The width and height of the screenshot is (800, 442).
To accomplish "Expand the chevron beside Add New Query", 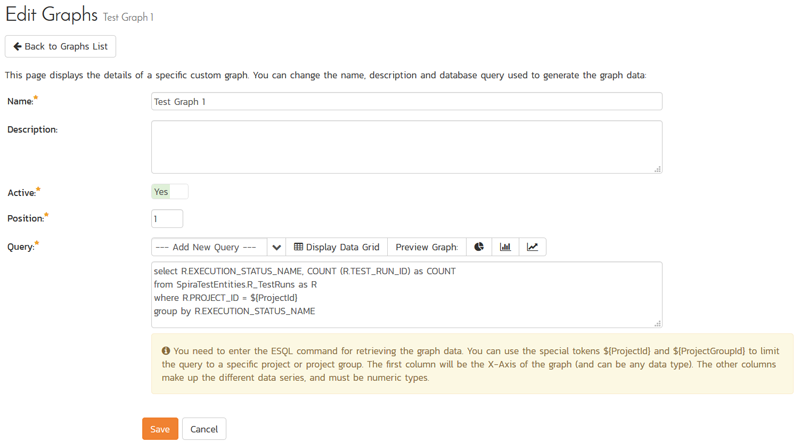I will coord(277,247).
